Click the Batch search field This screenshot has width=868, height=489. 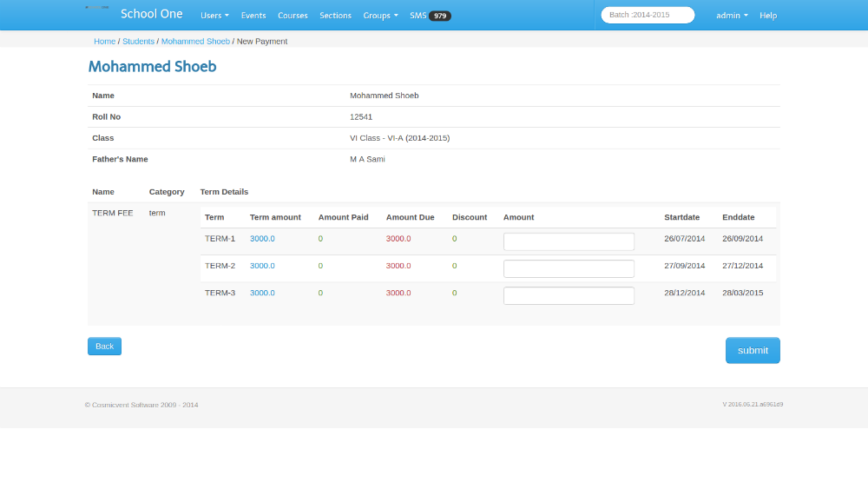pos(648,15)
